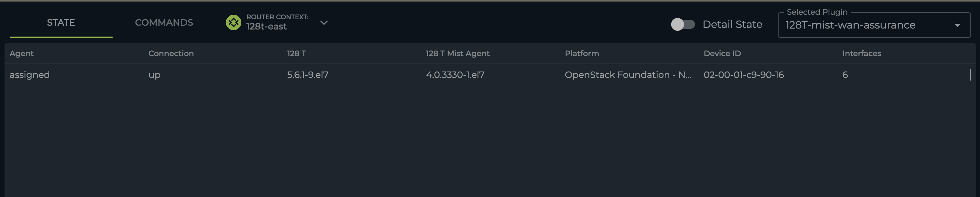This screenshot has height=197, width=980.
Task: Click the 5.6.1-9.el7 version cell
Action: [x=307, y=75]
